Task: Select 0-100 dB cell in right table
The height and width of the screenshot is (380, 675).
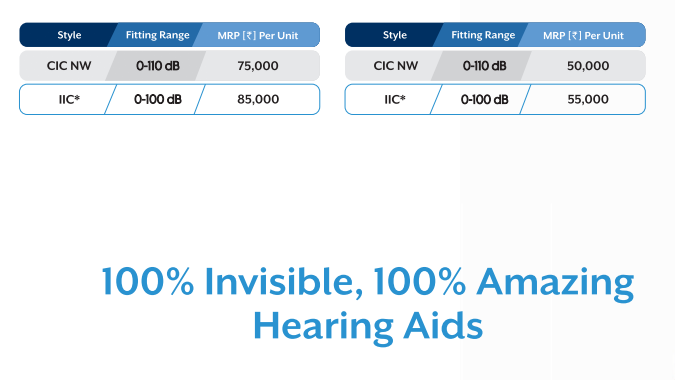Action: tap(484, 99)
